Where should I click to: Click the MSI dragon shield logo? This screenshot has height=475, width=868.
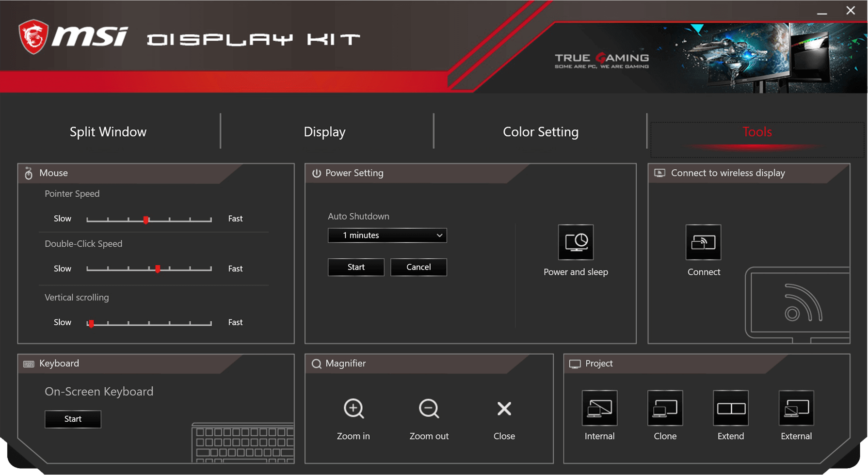[34, 37]
